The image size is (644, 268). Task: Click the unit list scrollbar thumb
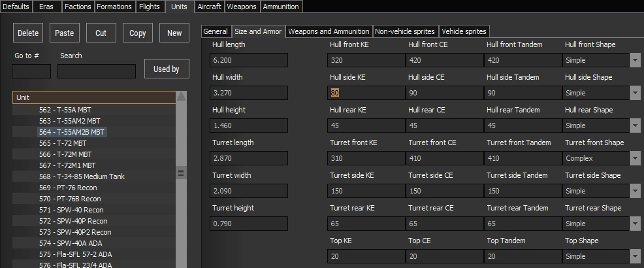coord(181,173)
